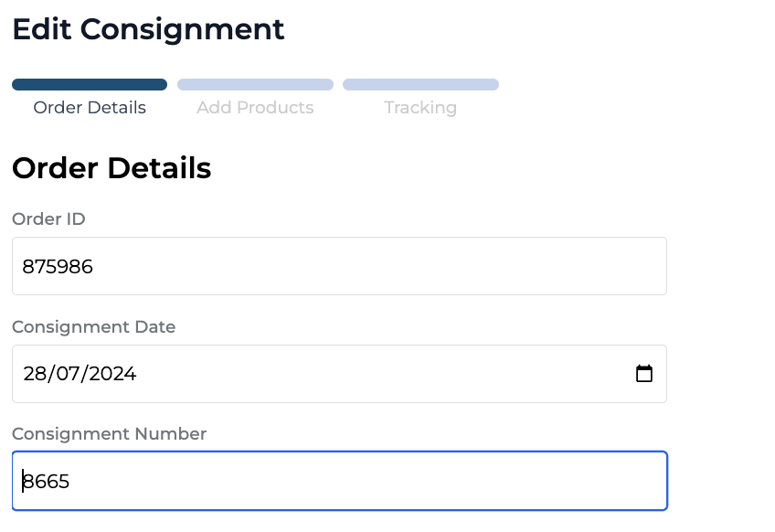
Task: Click the Add Products progress bar
Action: (255, 85)
